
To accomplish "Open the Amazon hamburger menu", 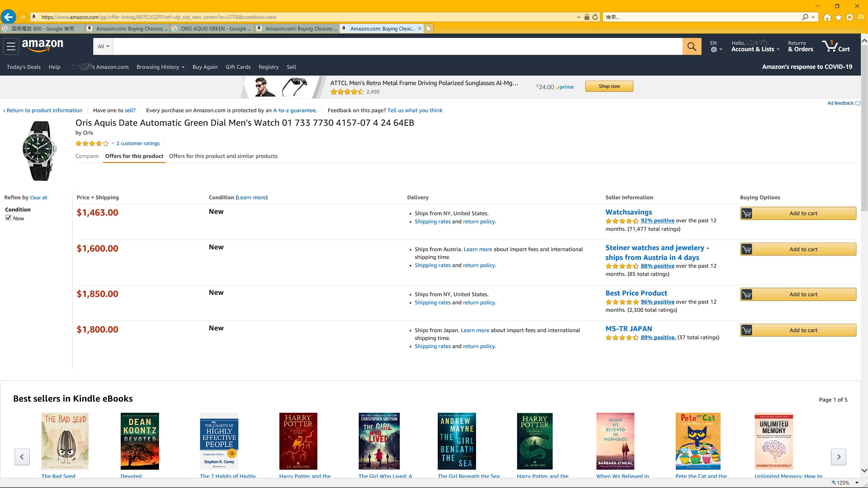I will pos(11,46).
